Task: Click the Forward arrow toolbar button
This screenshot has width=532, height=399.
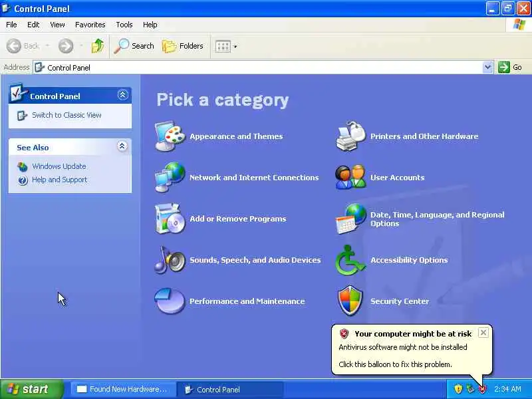Action: click(66, 46)
